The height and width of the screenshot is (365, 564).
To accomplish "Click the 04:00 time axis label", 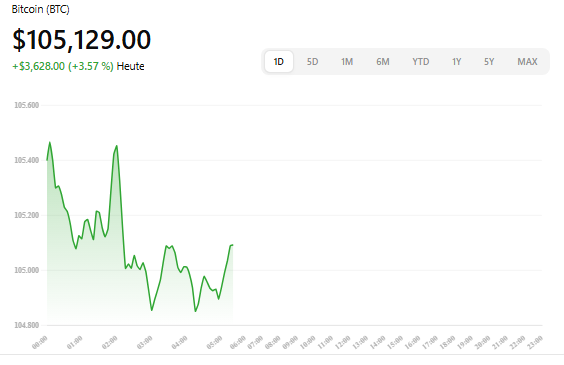I will coord(179,342).
